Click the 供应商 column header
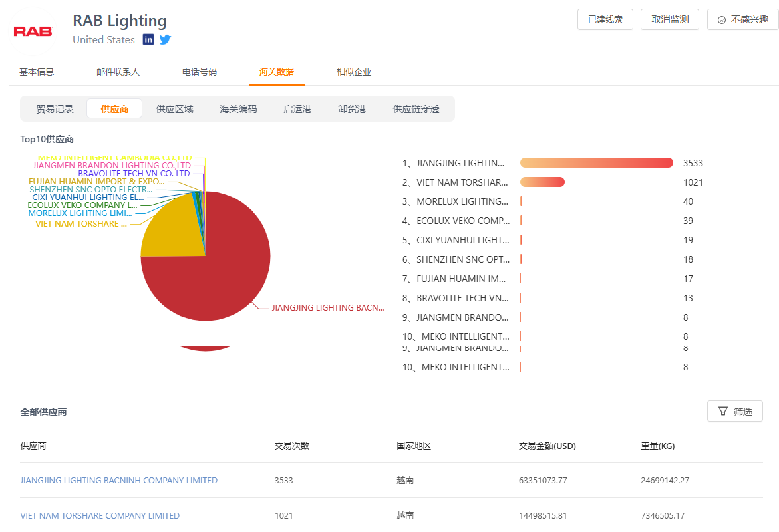This screenshot has height=532, width=779. point(33,446)
